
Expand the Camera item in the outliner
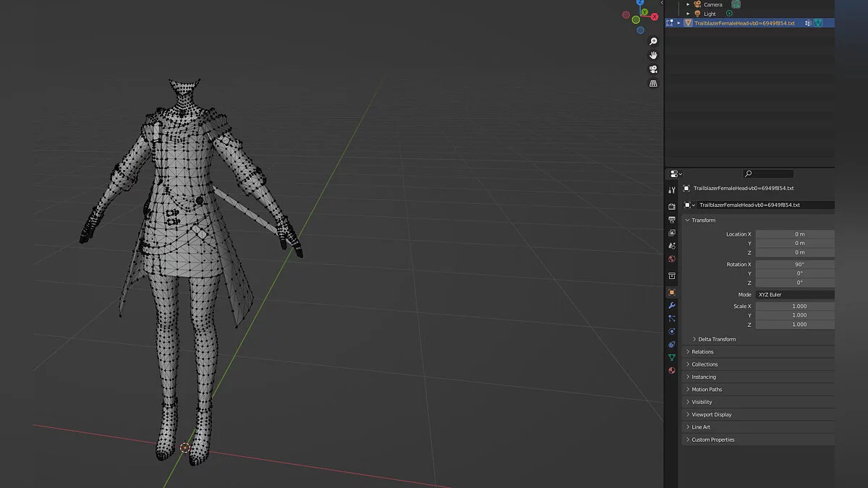point(688,4)
